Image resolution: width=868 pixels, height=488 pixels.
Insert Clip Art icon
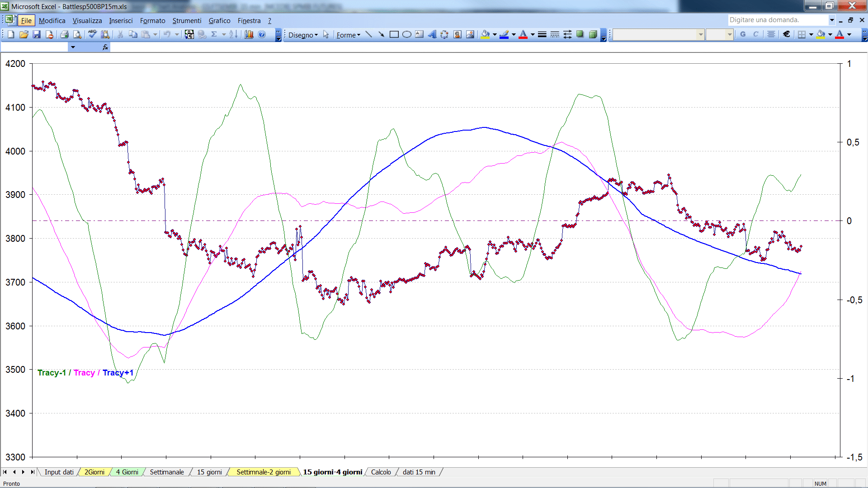[458, 34]
